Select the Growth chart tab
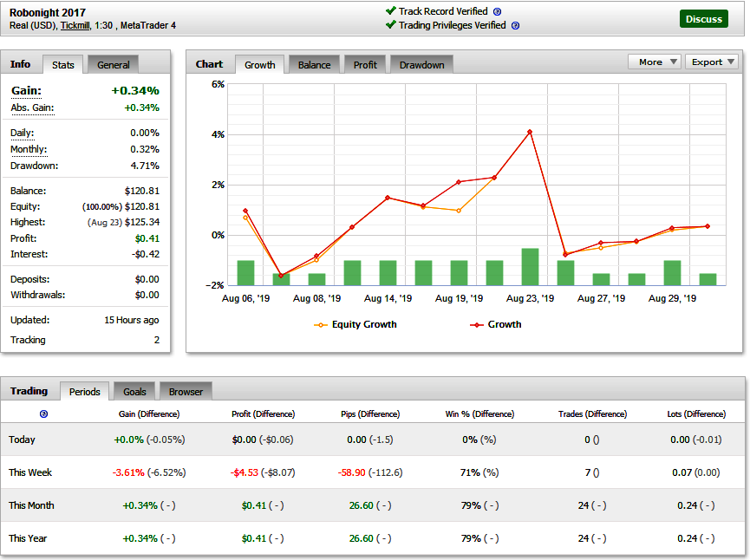Image resolution: width=750 pixels, height=560 pixels. tap(260, 65)
